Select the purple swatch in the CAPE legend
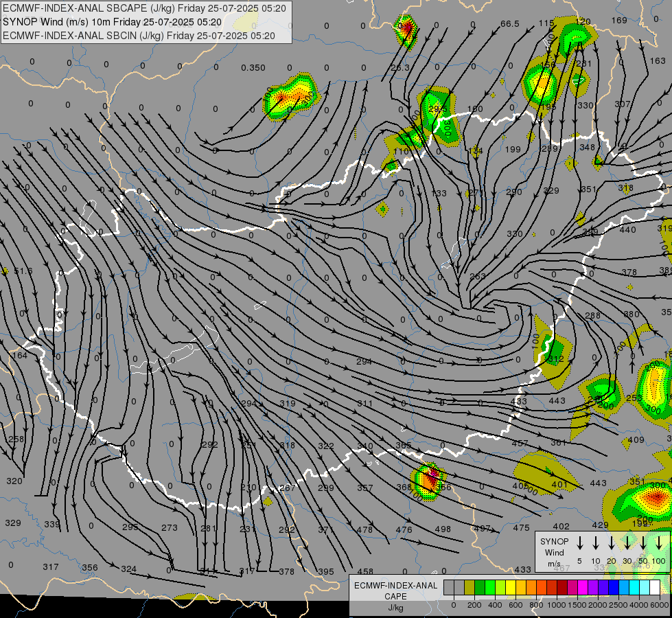 (592, 588)
